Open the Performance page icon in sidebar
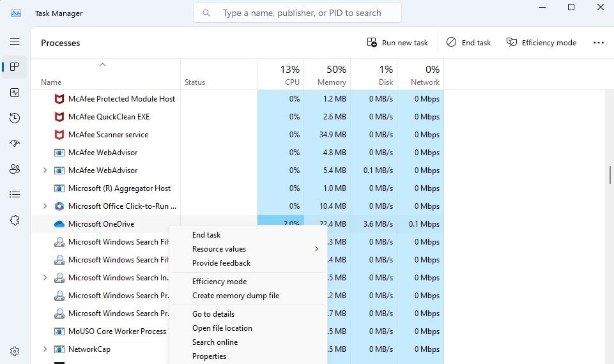Screen dimensions: 614x364 click(15, 93)
